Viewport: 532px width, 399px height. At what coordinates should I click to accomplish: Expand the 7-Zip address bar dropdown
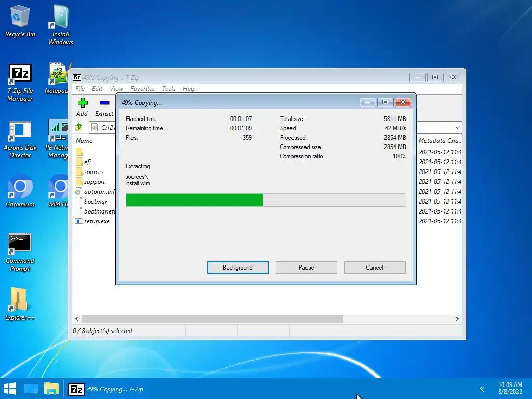(457, 128)
